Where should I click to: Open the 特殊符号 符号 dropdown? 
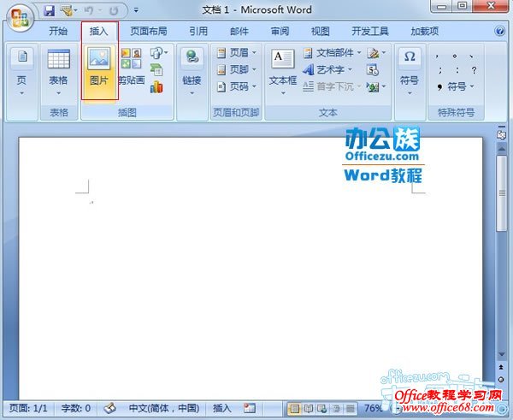pyautogui.click(x=456, y=86)
